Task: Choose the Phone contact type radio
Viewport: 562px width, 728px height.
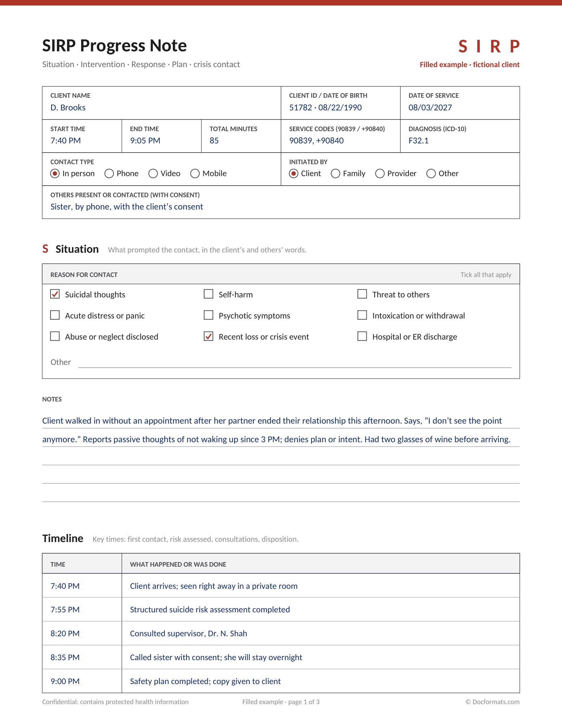Action: (x=109, y=174)
